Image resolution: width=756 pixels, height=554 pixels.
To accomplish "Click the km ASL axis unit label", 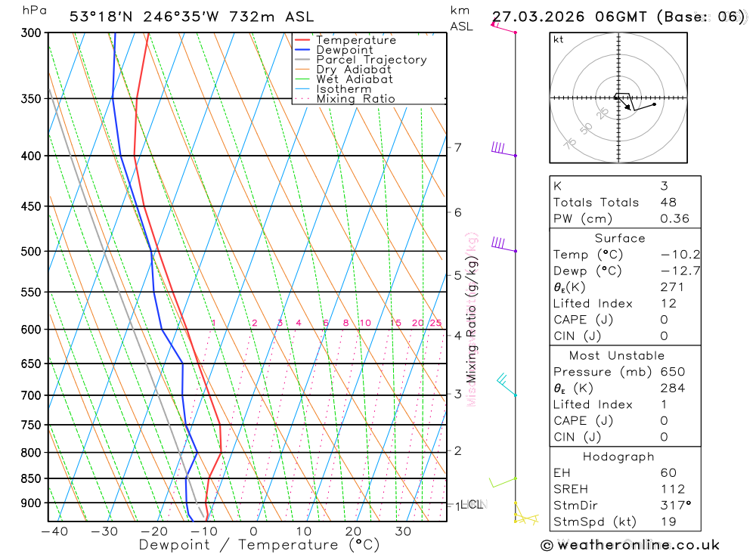I will [461, 18].
